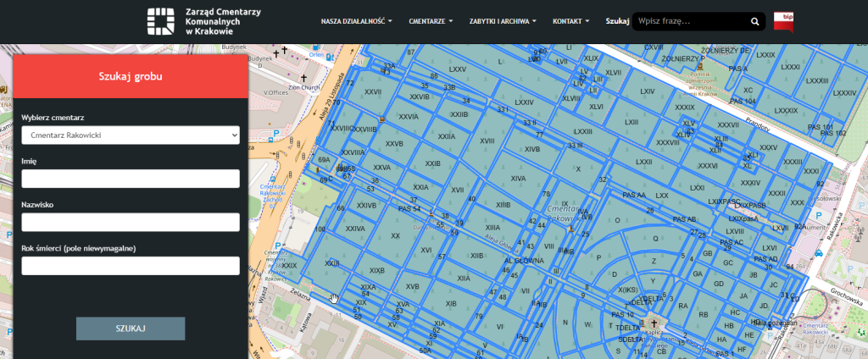Click the Rok śmierci input field
The image size is (868, 359).
pos(131,266)
